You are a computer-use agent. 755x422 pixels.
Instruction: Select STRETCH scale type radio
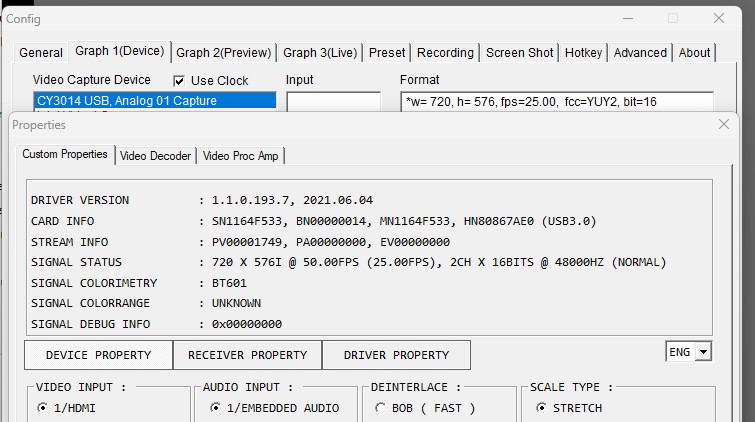click(541, 408)
